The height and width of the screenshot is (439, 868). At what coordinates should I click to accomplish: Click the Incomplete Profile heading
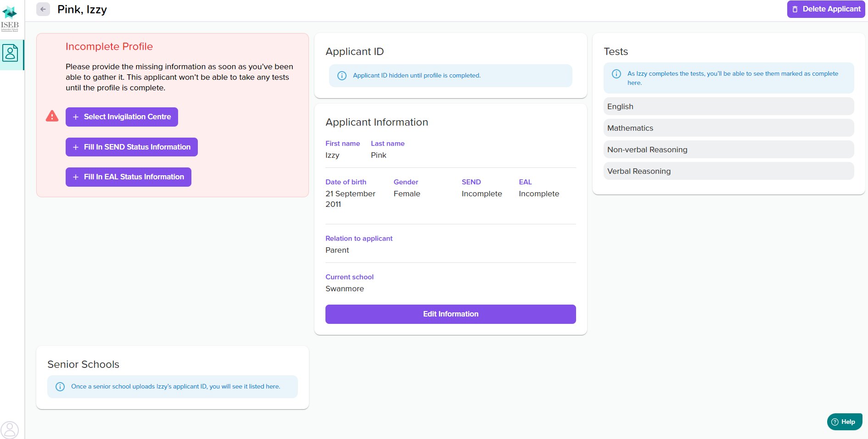coord(109,47)
